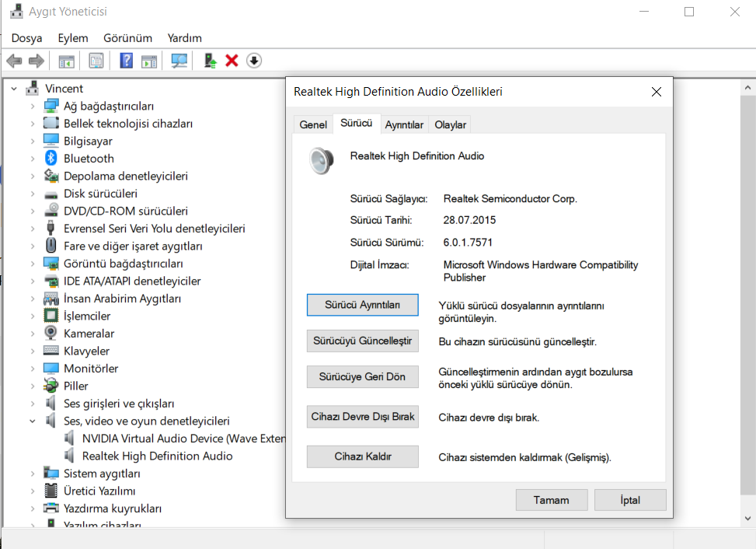This screenshot has width=756, height=549.
Task: Click the driver date 28.07.2015
Action: 469,220
